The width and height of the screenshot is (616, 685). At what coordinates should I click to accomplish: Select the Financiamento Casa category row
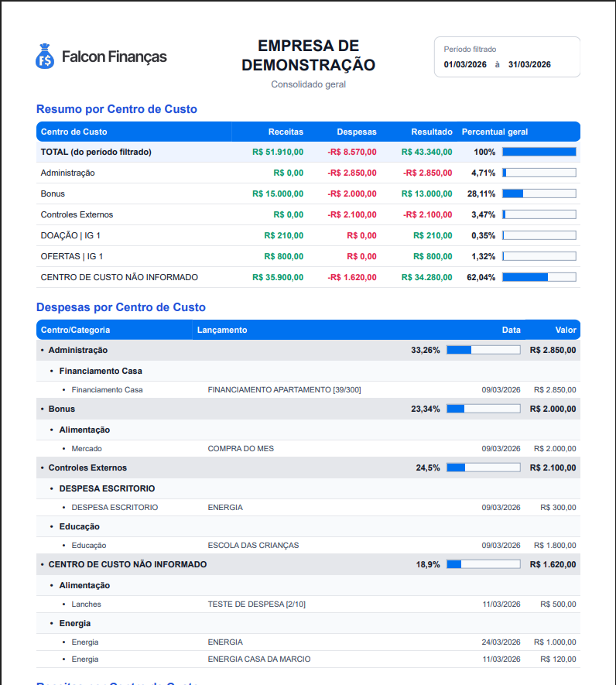click(308, 371)
